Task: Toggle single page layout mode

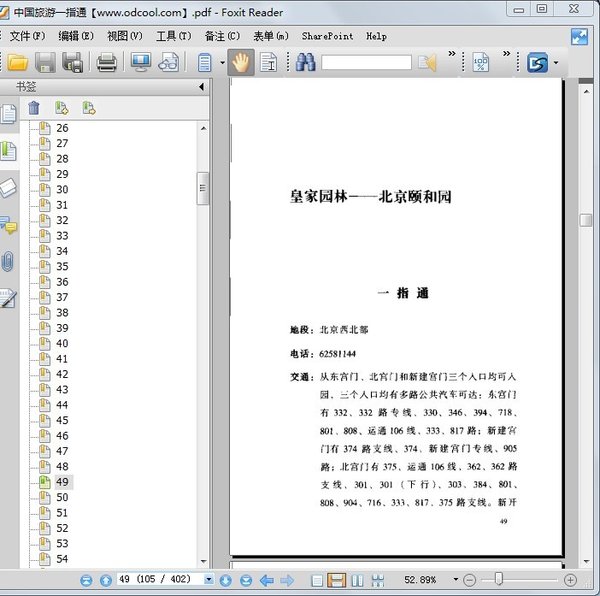Action: pyautogui.click(x=317, y=580)
